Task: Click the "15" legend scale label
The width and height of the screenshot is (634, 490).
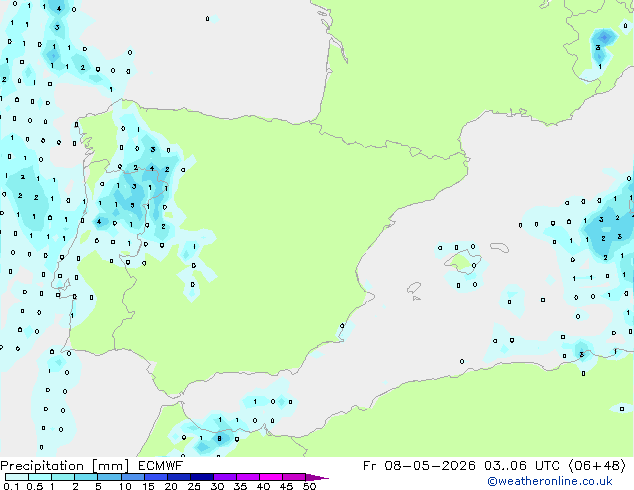Action: 148,486
